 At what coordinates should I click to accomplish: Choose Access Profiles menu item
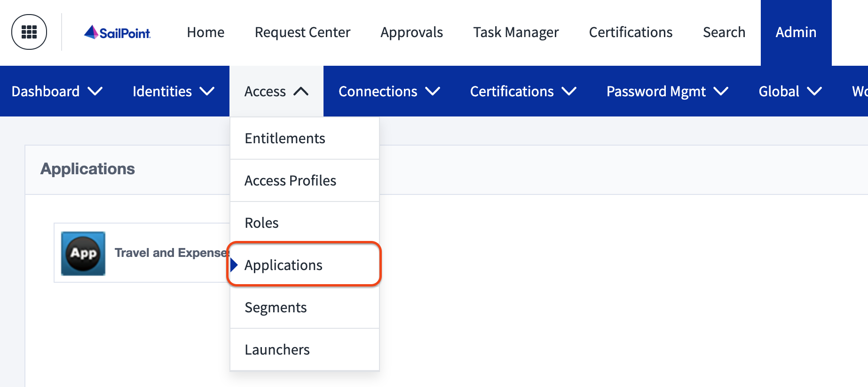[x=290, y=181]
